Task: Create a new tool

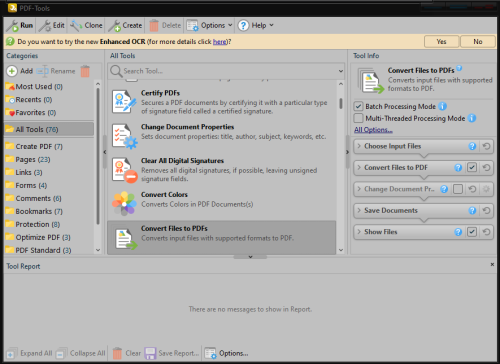Action: pos(125,25)
